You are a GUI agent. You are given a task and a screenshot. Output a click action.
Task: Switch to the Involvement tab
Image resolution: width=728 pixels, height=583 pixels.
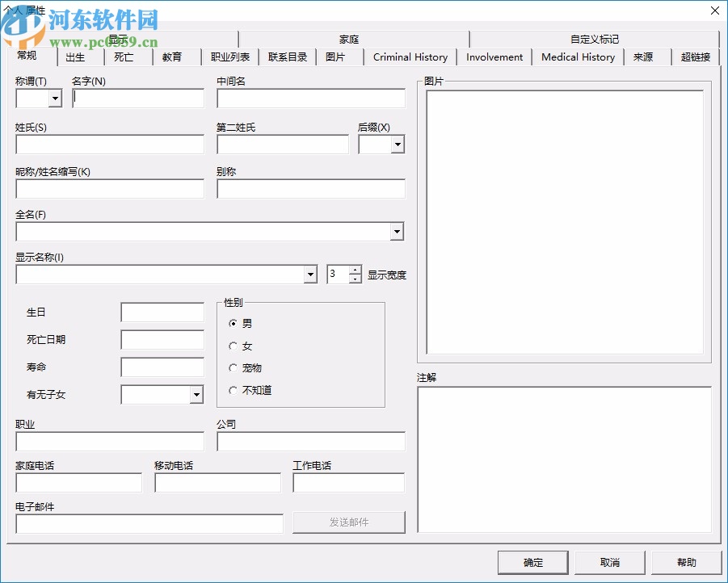[x=494, y=57]
